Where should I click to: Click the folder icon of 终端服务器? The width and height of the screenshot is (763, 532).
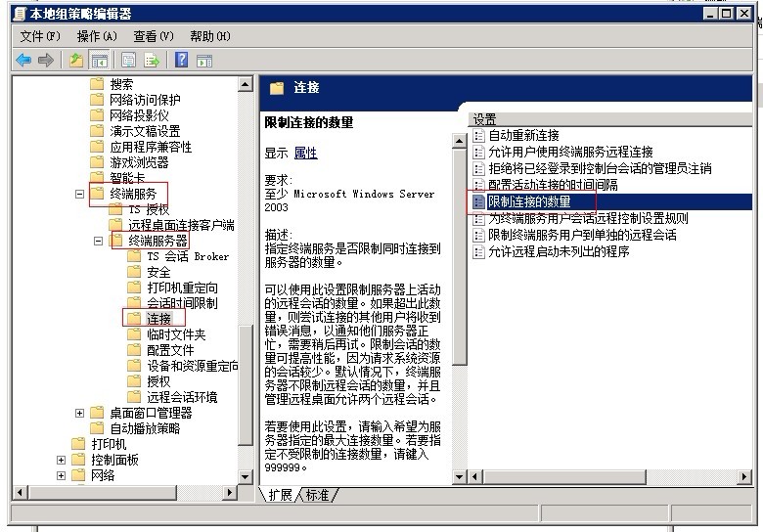click(116, 241)
